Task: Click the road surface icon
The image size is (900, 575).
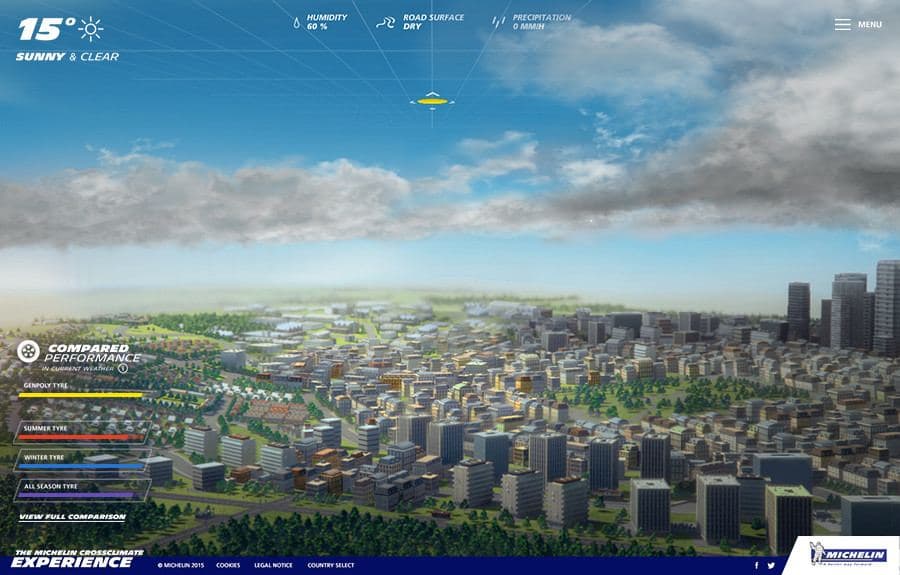Action: click(385, 23)
